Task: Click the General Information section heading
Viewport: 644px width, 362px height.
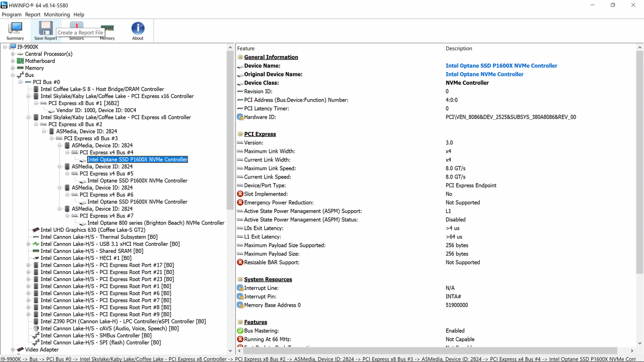Action: (271, 57)
